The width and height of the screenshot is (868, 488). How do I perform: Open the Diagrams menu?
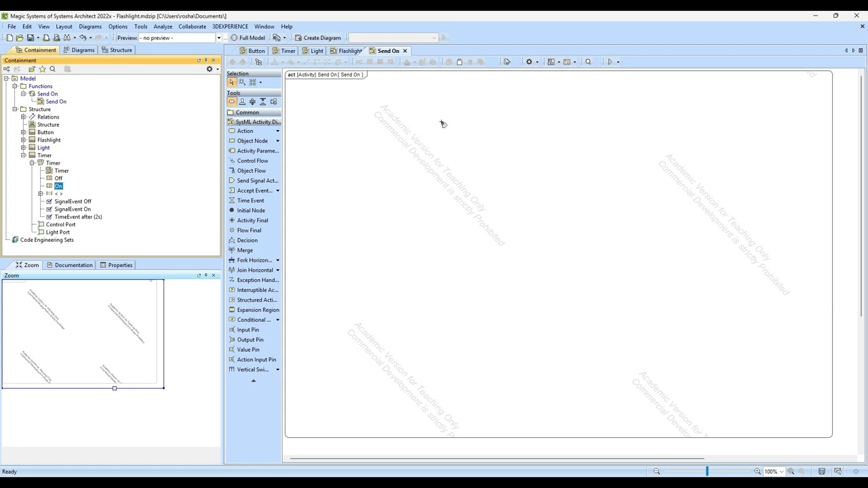90,26
